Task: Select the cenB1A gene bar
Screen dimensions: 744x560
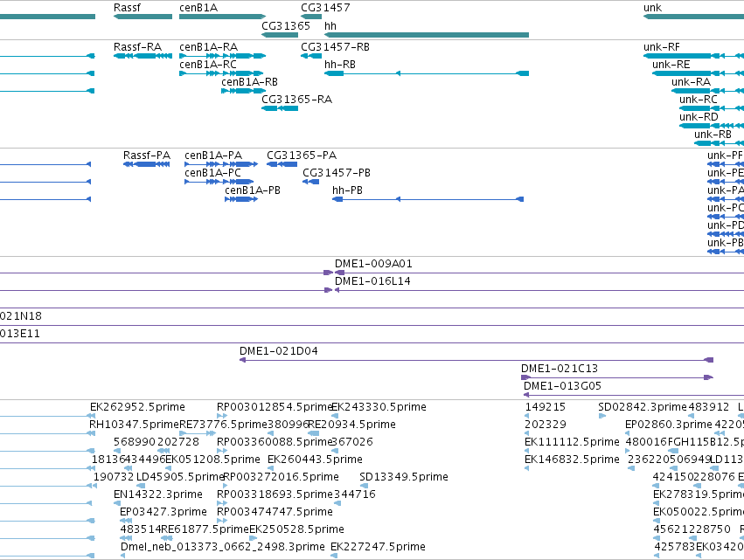Action: (x=222, y=17)
